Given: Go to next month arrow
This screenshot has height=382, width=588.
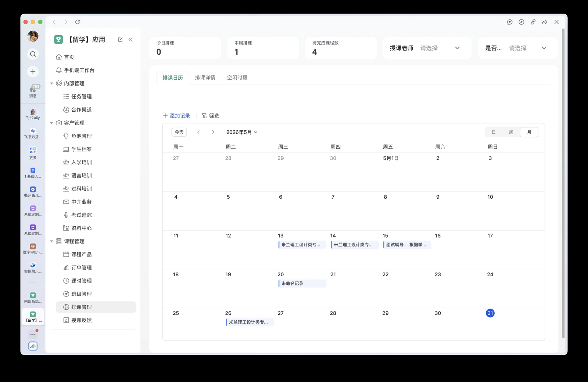Looking at the screenshot, I should tap(213, 132).
